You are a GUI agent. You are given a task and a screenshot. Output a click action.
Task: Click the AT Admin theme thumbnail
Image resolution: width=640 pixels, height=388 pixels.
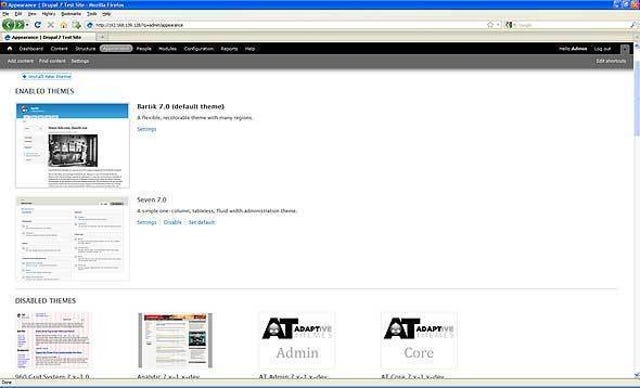pos(297,341)
